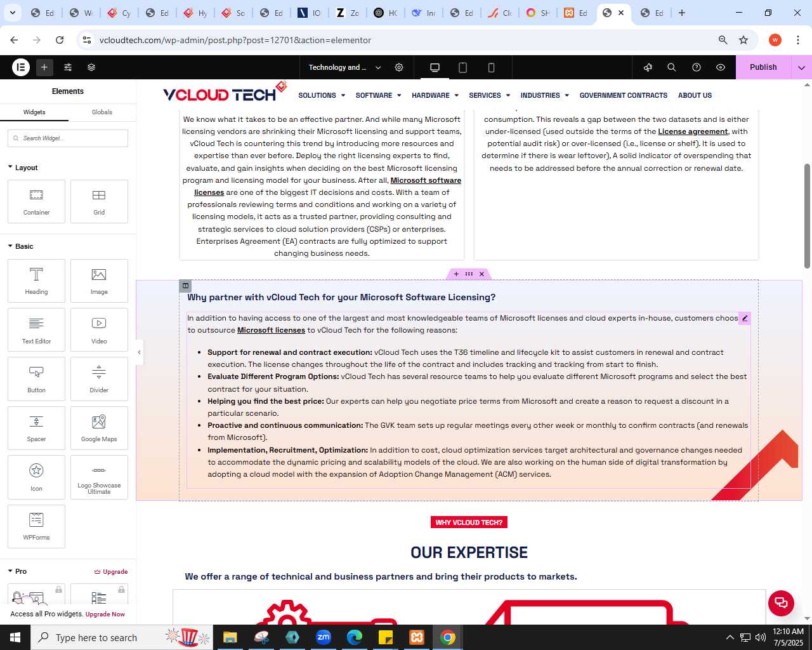Screen dimensions: 812x650
Task: Click the Upgrade Now link
Action: coord(105,614)
